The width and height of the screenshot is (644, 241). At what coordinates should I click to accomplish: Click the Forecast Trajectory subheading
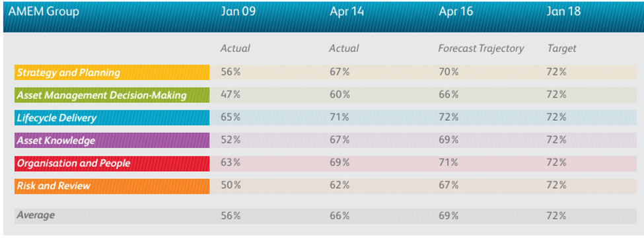[x=481, y=48]
